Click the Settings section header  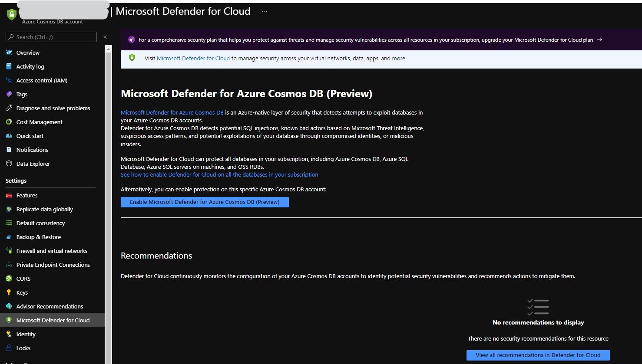click(16, 180)
